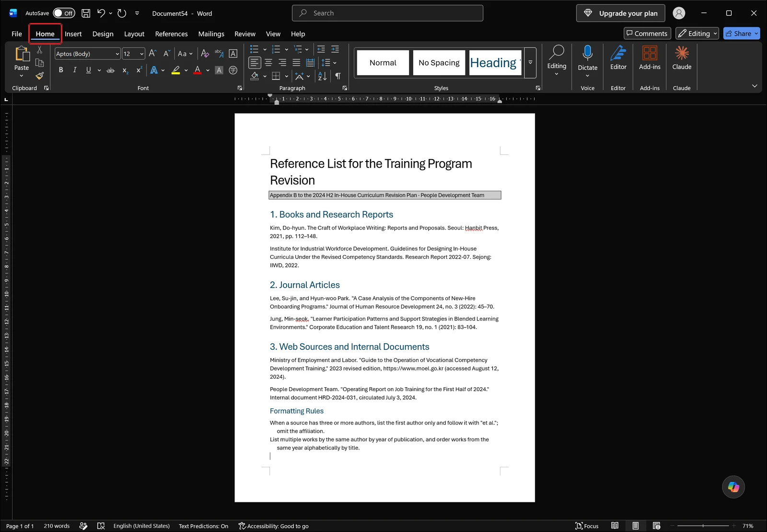Screen dimensions: 767x532
Task: Open line spacing options
Action: click(328, 63)
